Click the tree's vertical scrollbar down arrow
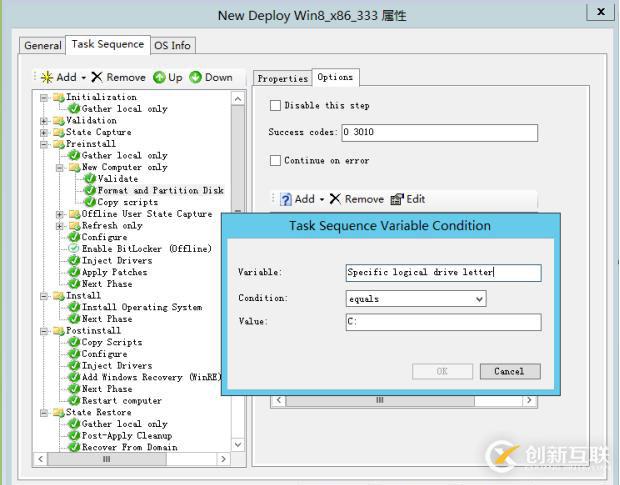This screenshot has width=620, height=485. click(238, 445)
